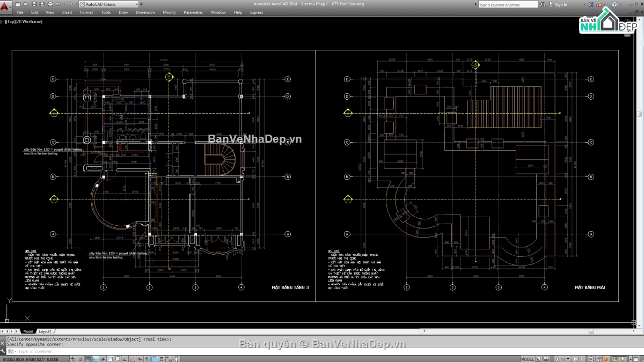Viewport: 644px width, 362px height.
Task: Open the Express menu
Action: point(256,12)
